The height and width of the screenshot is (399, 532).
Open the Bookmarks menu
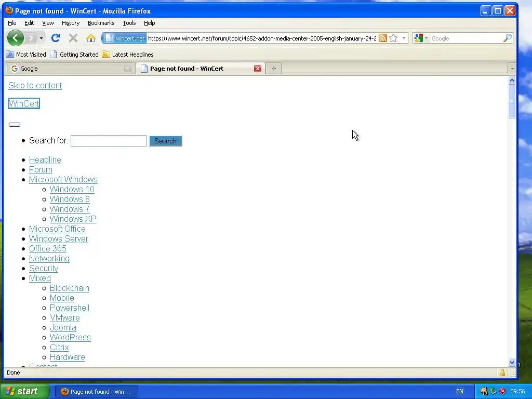(101, 23)
